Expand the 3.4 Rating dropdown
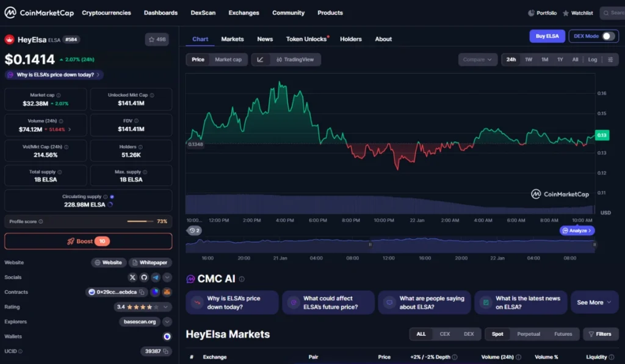 click(x=166, y=307)
